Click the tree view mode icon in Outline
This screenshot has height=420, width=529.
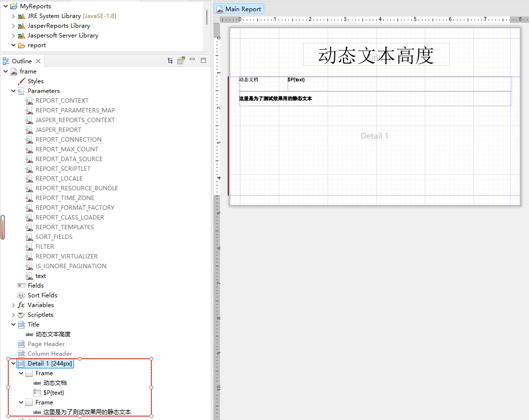click(170, 61)
